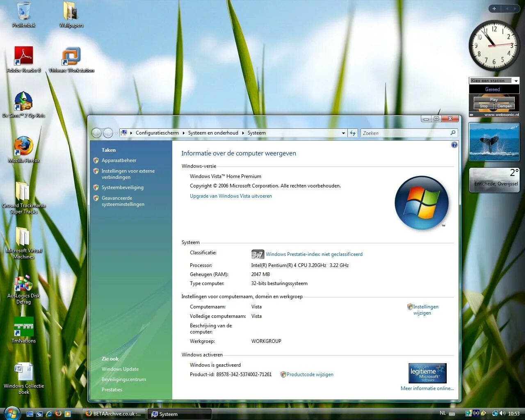The image size is (525, 420).
Task: Click Instellingen wijzigen link
Action: [426, 310]
